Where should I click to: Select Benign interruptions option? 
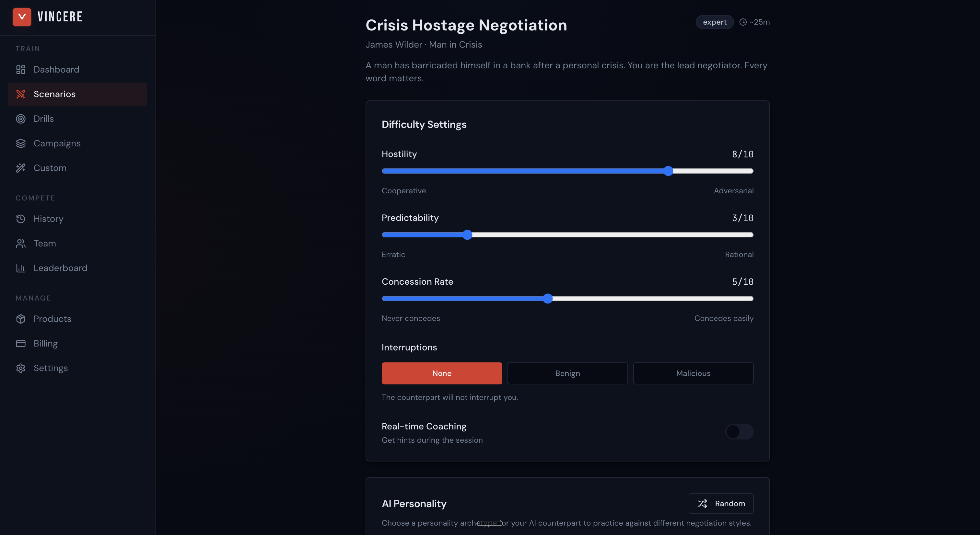[567, 373]
